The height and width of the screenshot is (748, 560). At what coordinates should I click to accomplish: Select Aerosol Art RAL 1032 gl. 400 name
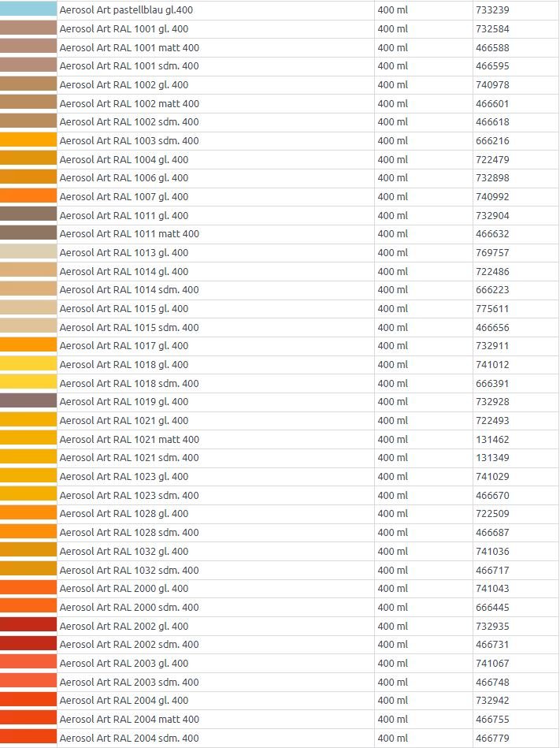click(124, 551)
